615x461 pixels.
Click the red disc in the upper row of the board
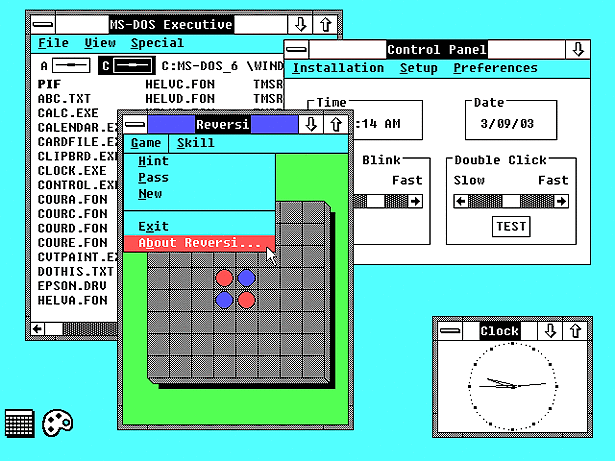pyautogui.click(x=224, y=278)
